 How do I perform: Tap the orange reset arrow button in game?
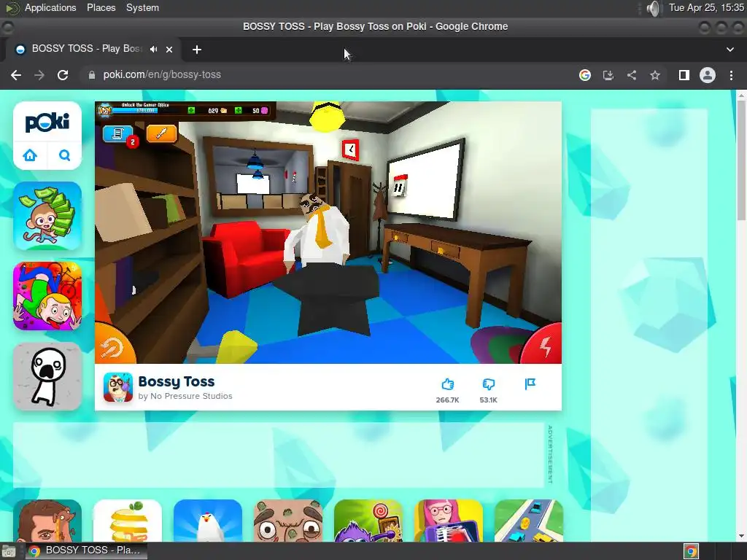click(113, 345)
